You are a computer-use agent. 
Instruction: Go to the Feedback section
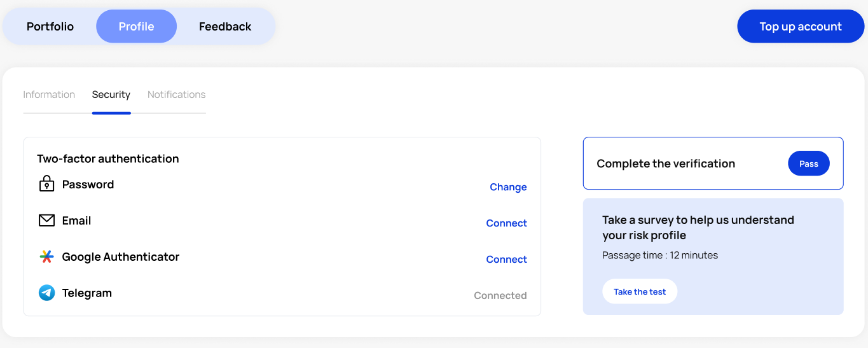225,27
